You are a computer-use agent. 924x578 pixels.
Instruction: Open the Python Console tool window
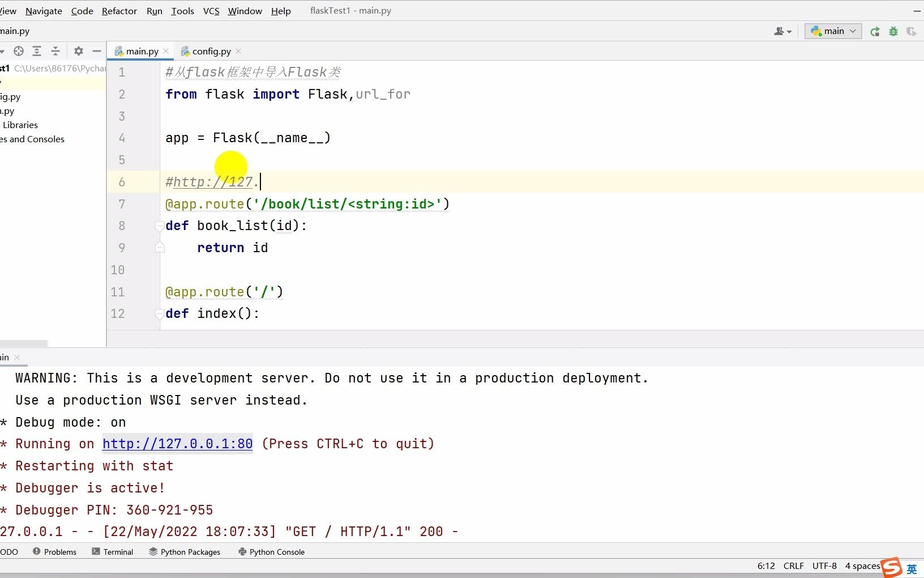[271, 551]
